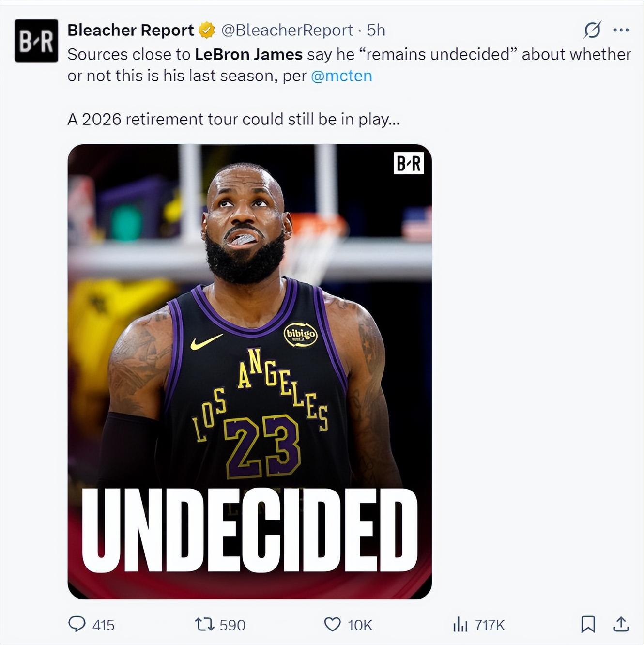Open the three-dot more options menu
The image size is (644, 645).
(x=621, y=30)
